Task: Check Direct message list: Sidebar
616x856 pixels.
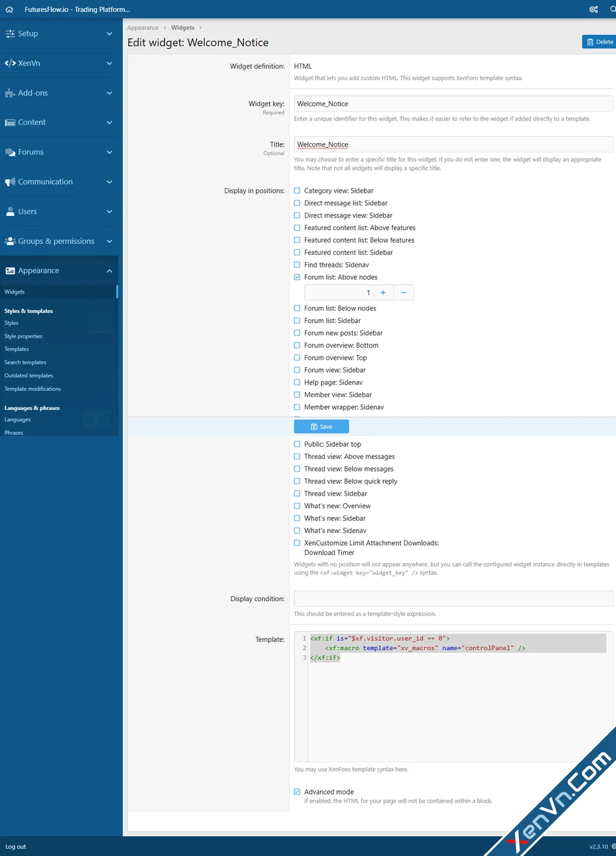Action: coord(297,203)
